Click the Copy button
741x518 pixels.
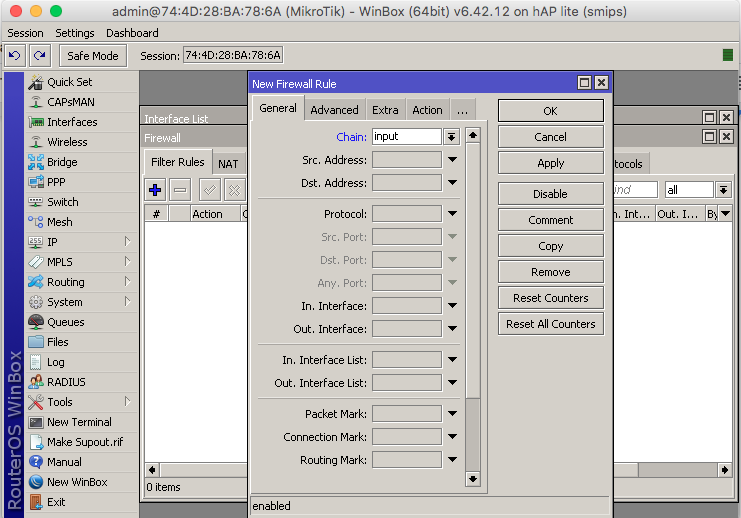pyautogui.click(x=551, y=246)
